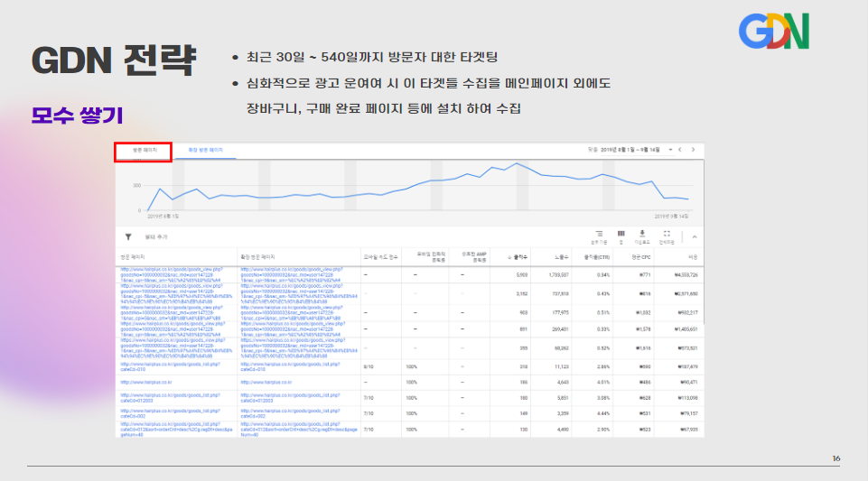This screenshot has height=481, width=868.
Task: Sort by 클릭률(CTR) column header
Action: [x=597, y=257]
